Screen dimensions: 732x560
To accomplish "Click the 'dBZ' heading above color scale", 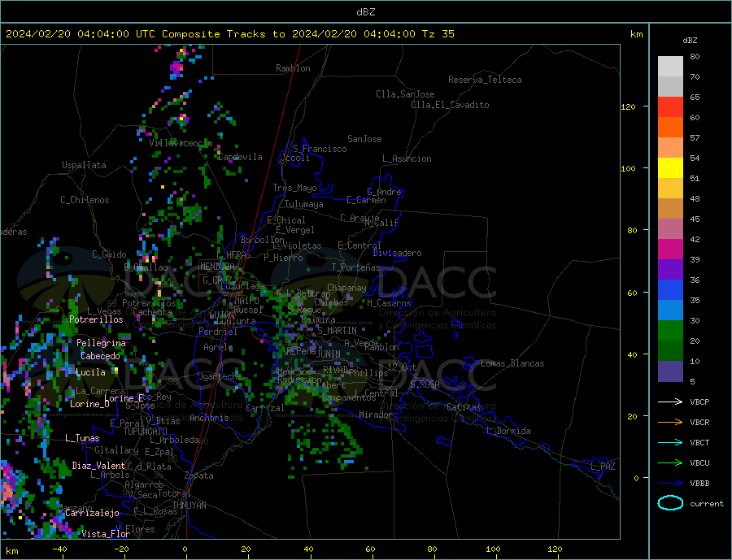I will coord(690,41).
